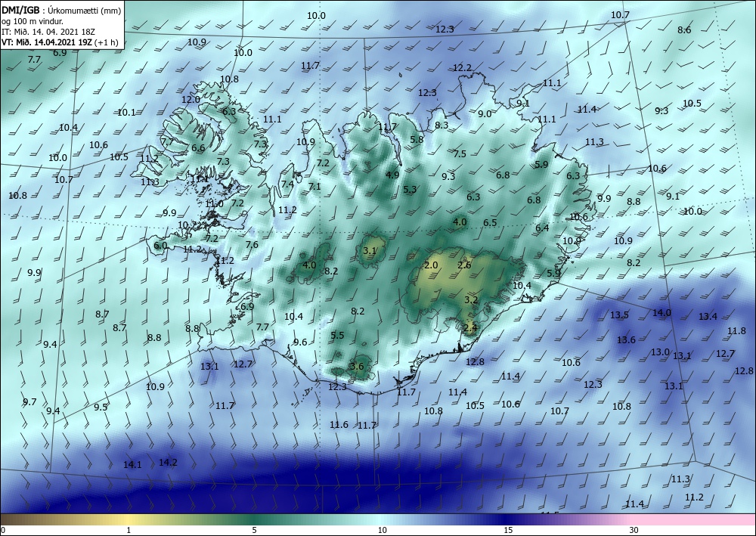The image size is (756, 536).
Task: Click the 14.2 value on the map
Action: pyautogui.click(x=168, y=462)
